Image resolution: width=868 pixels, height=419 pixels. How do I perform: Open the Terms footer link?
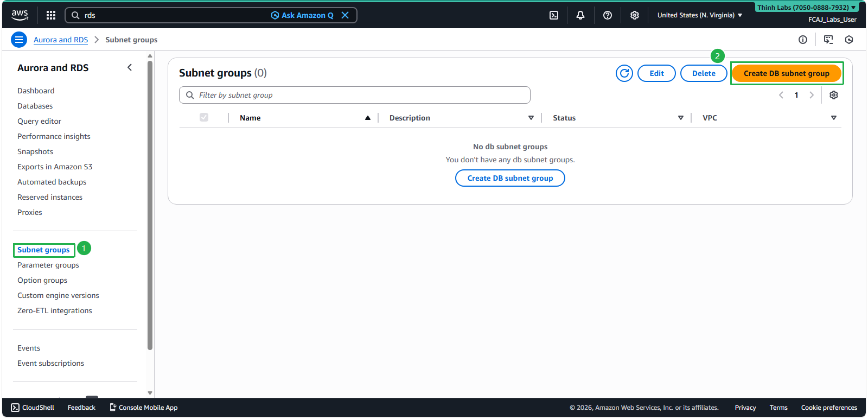tap(778, 408)
